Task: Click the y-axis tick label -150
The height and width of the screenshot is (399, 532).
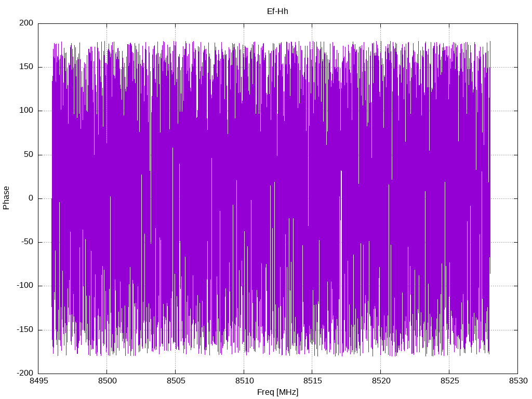Action: [x=25, y=330]
